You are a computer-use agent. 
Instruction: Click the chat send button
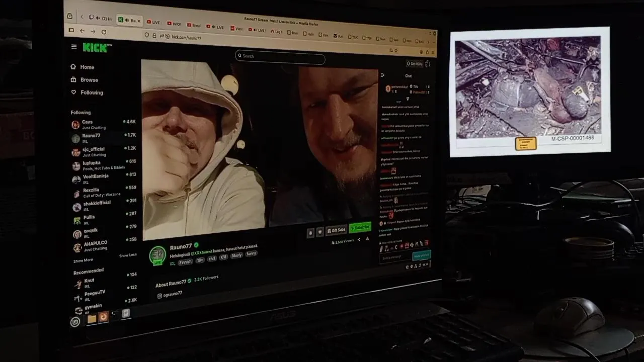click(422, 255)
